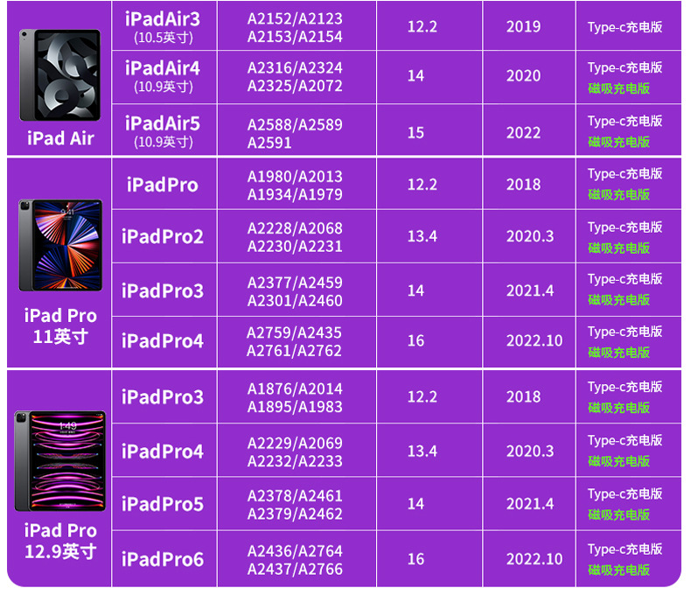Click version '13.4' in the iPadPro2 row
The width and height of the screenshot is (691, 616).
422,236
